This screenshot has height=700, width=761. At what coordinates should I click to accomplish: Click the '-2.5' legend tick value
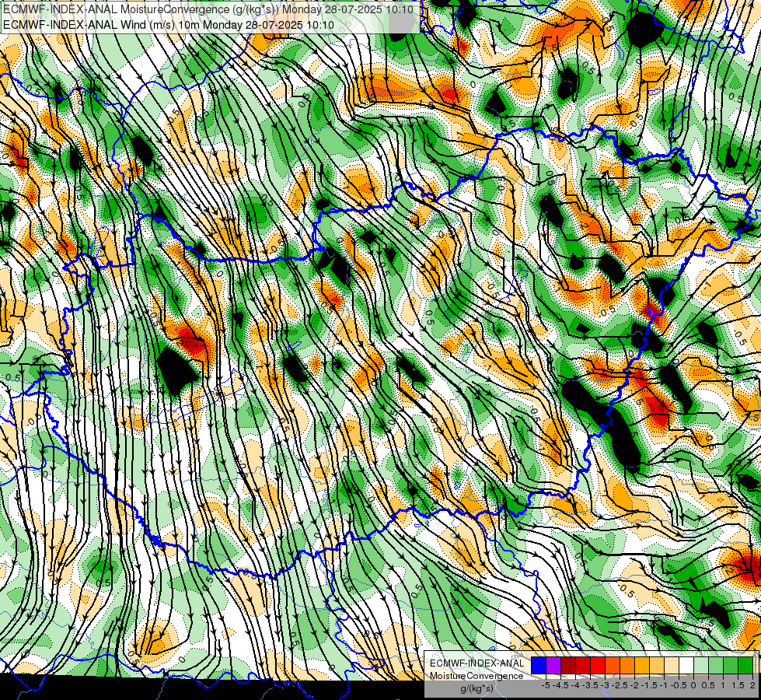[620, 685]
